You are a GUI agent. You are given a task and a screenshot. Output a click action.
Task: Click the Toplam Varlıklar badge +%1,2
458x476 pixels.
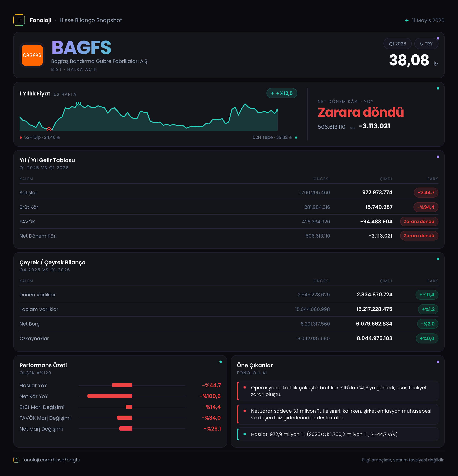(428, 309)
